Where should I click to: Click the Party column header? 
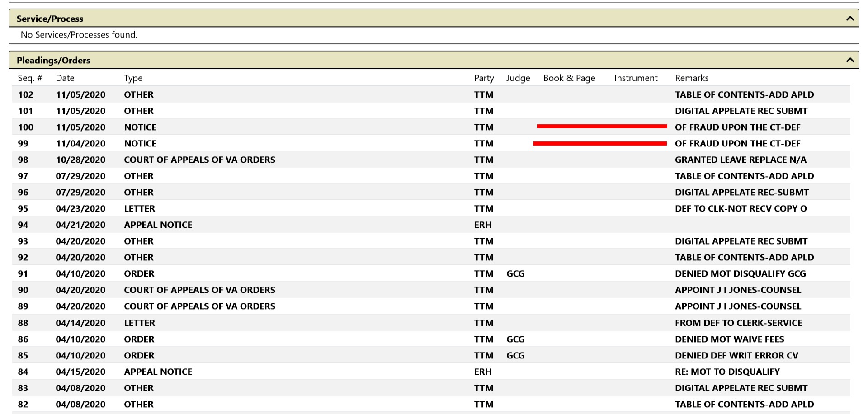pos(484,78)
